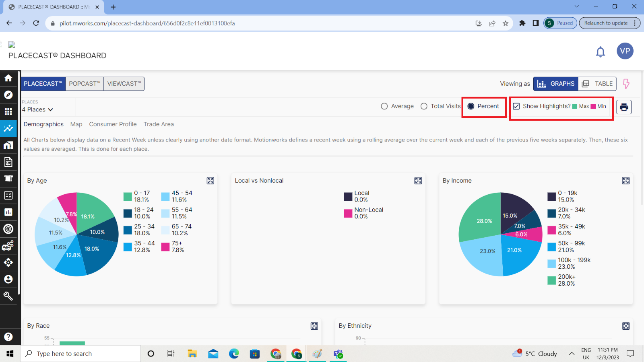Open the diamond shapes icon in sidebar
The width and height of the screenshot is (644, 362).
[x=8, y=263]
